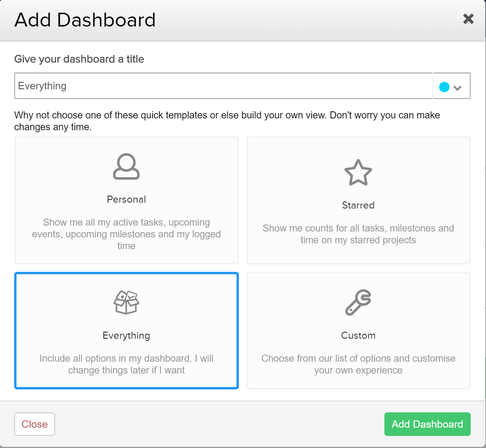Select the Custom template title
This screenshot has width=486, height=448.
358,335
